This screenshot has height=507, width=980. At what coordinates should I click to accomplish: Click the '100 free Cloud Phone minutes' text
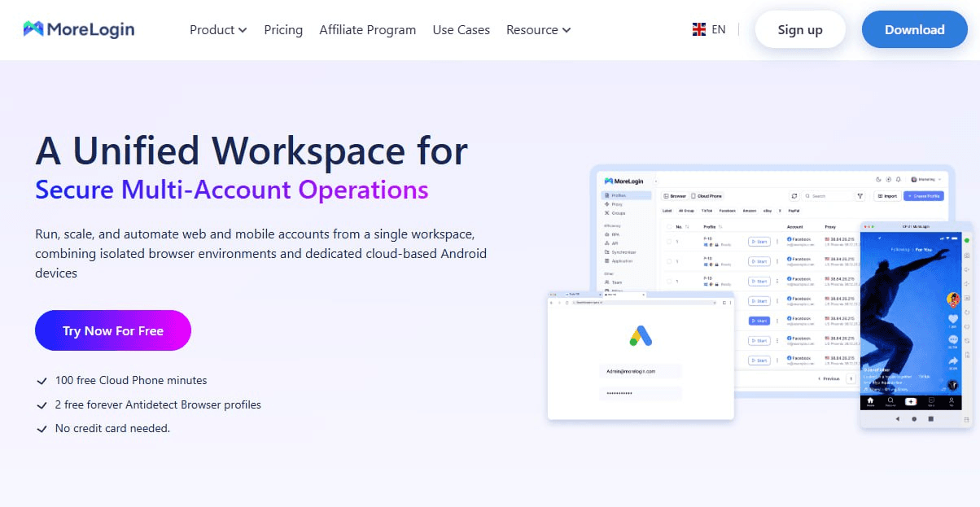coord(131,380)
